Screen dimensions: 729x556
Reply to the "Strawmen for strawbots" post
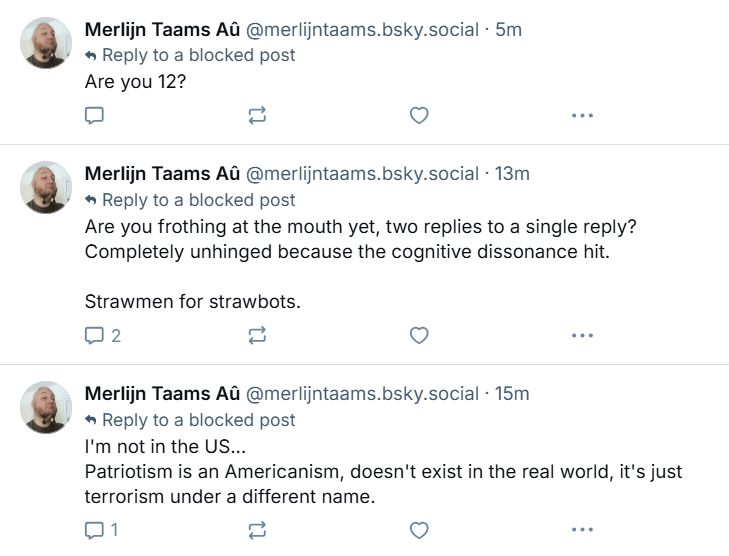(x=95, y=336)
